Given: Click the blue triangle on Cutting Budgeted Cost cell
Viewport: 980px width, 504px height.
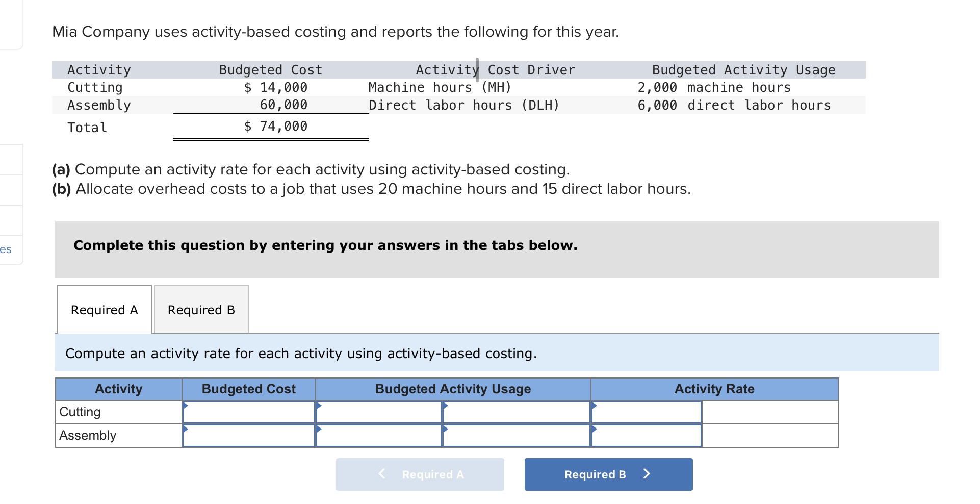Looking at the screenshot, I should pos(186,406).
